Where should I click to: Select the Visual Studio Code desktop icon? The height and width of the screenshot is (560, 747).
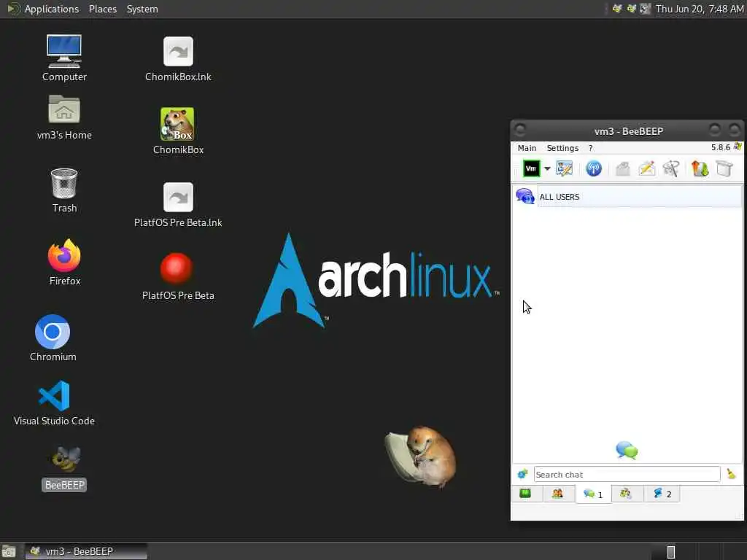pyautogui.click(x=54, y=402)
